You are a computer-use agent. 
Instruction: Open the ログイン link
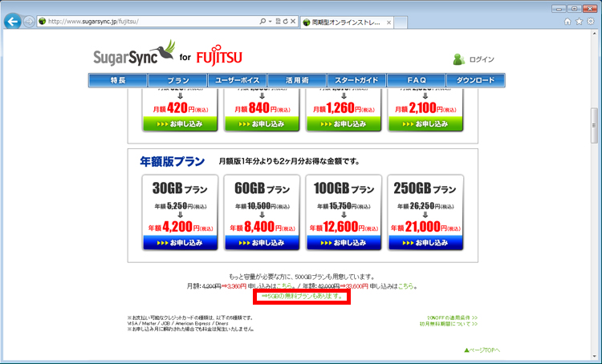point(482,59)
